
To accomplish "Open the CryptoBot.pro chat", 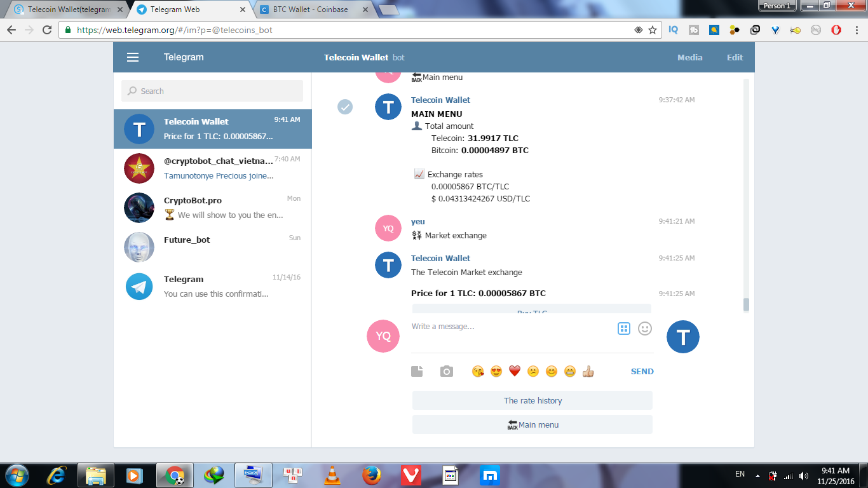I will point(212,208).
